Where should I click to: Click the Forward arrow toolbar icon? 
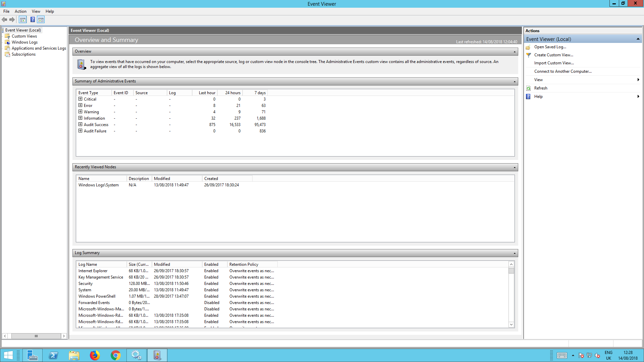click(x=12, y=20)
